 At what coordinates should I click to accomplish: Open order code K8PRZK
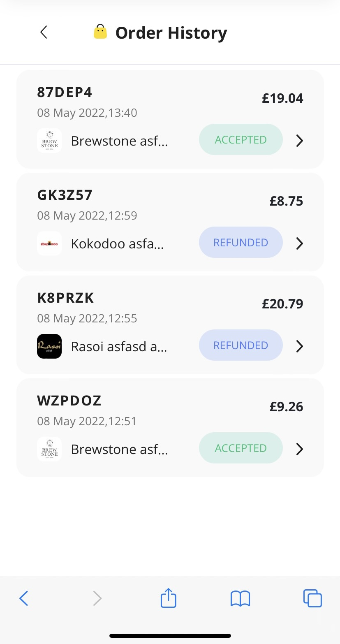click(x=66, y=298)
